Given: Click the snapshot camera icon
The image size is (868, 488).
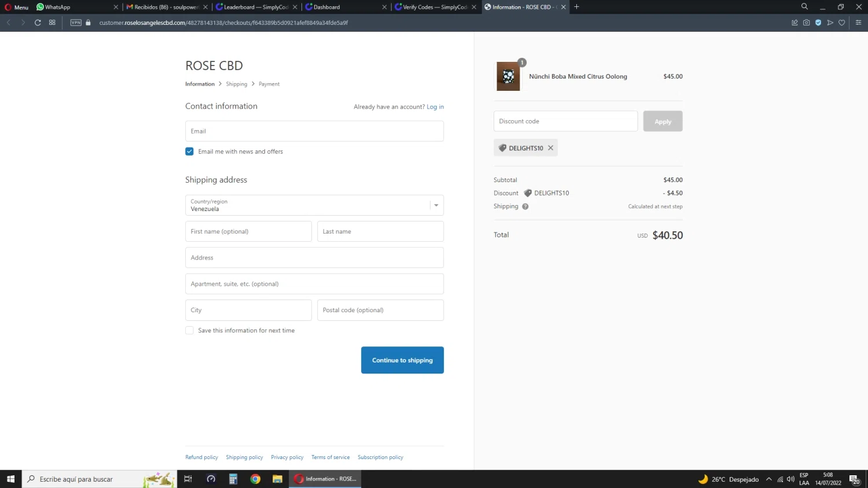Looking at the screenshot, I should click(x=806, y=23).
